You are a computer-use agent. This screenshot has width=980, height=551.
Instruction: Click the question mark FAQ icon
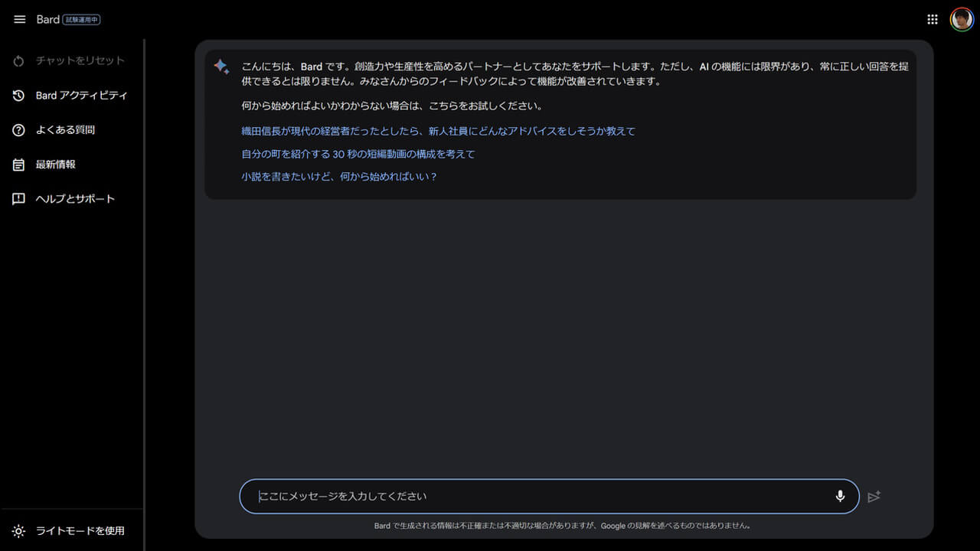(x=19, y=130)
